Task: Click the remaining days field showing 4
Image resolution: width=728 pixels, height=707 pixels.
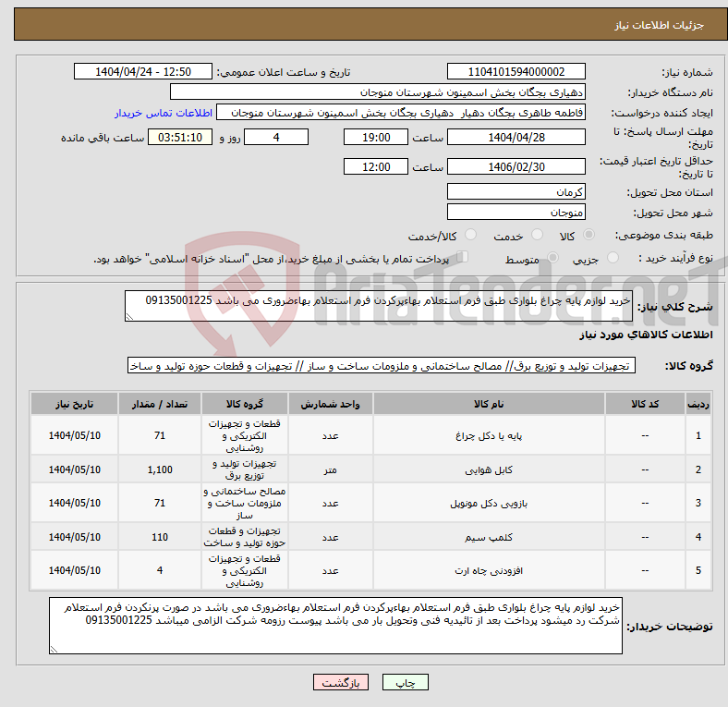Action: 276,137
